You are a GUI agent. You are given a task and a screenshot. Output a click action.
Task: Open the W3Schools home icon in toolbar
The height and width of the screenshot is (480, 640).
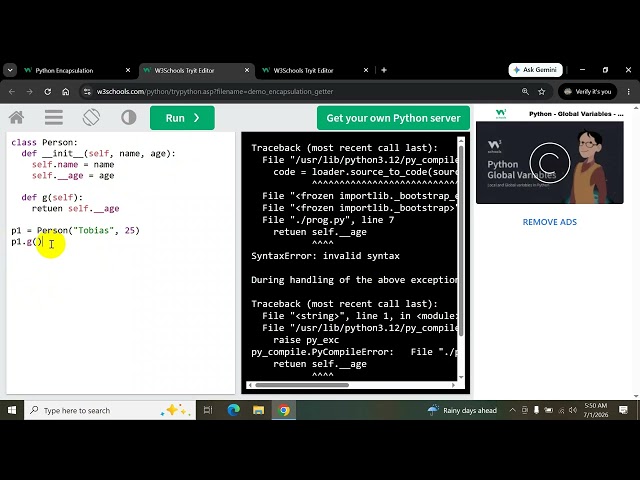(x=17, y=118)
